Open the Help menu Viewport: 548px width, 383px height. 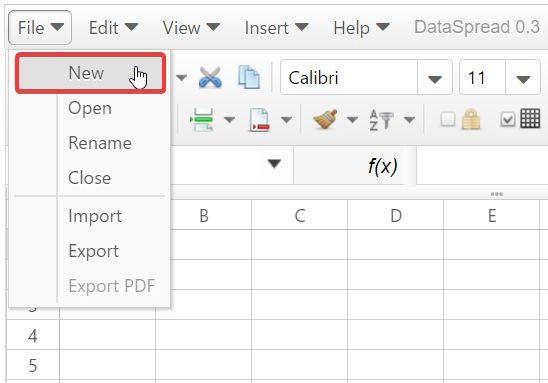[361, 28]
